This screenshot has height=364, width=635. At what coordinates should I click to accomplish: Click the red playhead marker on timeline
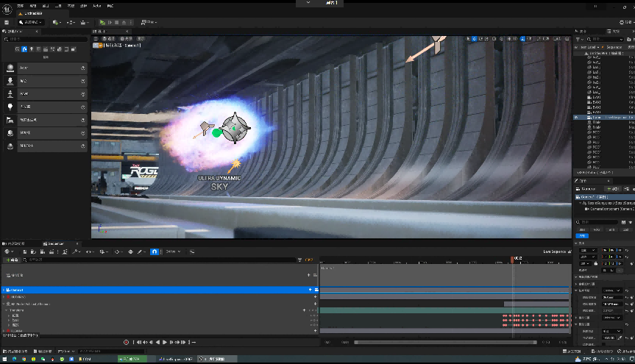513,259
